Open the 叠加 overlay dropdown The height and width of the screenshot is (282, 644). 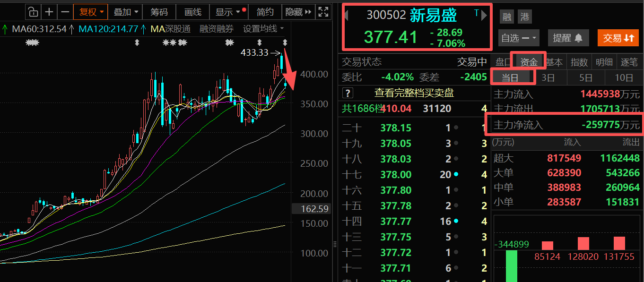126,12
